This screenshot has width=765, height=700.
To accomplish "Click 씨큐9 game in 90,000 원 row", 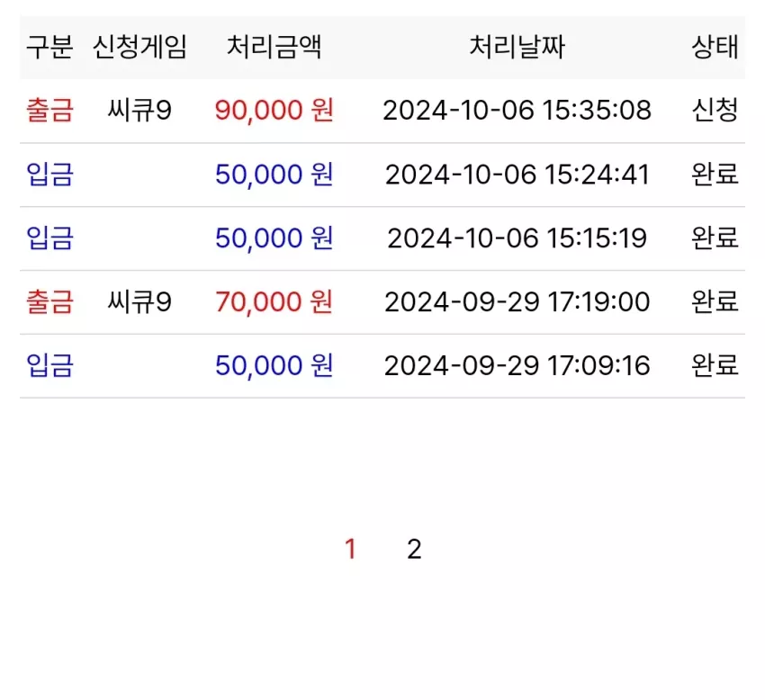I will click(x=139, y=111).
